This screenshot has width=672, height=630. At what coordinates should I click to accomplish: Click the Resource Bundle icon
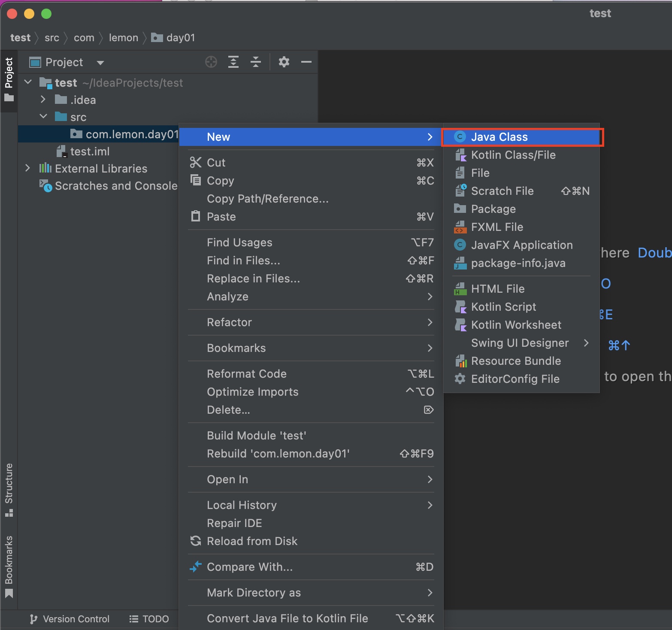460,361
